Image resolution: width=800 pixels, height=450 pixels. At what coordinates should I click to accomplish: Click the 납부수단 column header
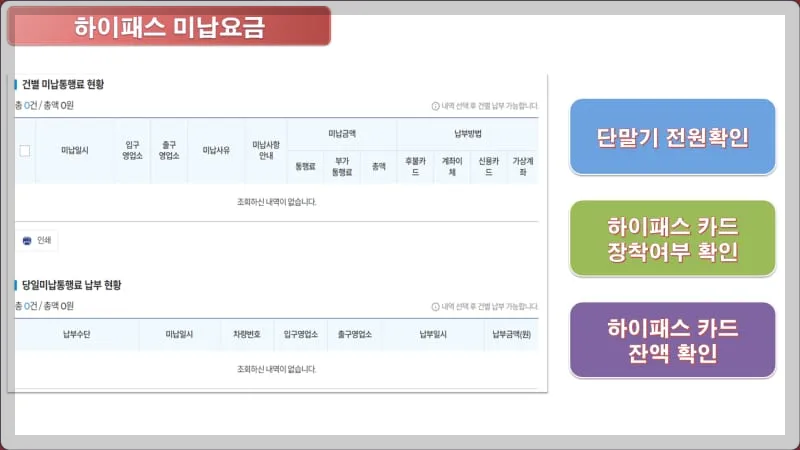(77, 334)
